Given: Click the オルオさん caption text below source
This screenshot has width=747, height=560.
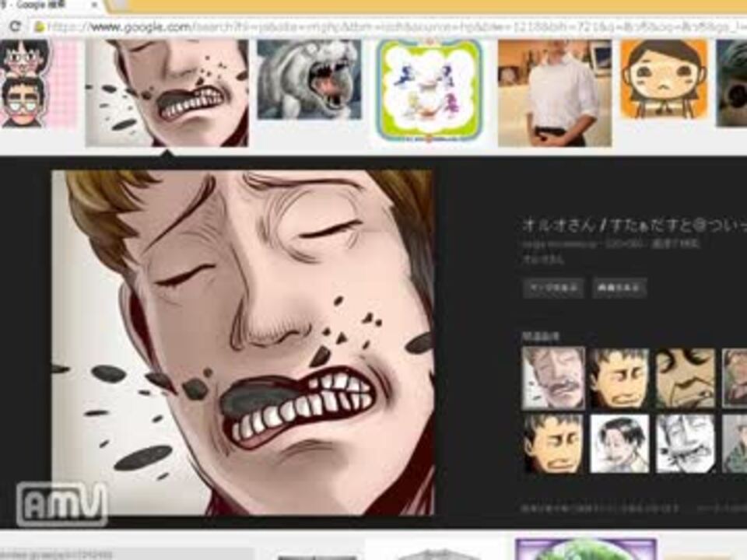Looking at the screenshot, I should (543, 260).
